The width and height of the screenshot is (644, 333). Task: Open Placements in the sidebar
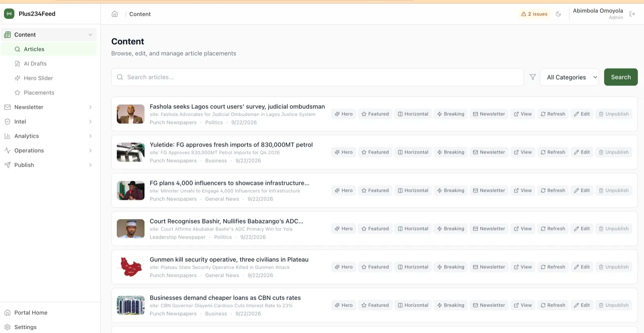pos(48,93)
